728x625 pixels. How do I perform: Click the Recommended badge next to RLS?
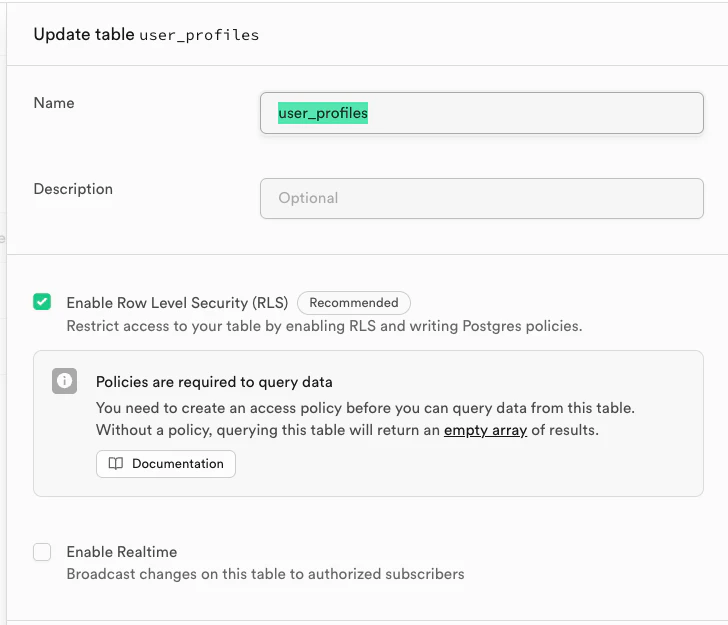click(354, 303)
